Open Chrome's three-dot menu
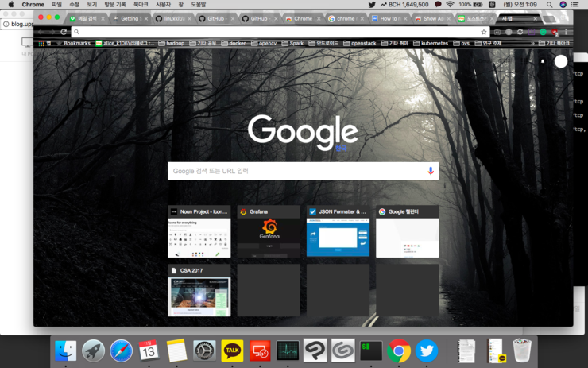Image resolution: width=588 pixels, height=368 pixels. tap(566, 32)
